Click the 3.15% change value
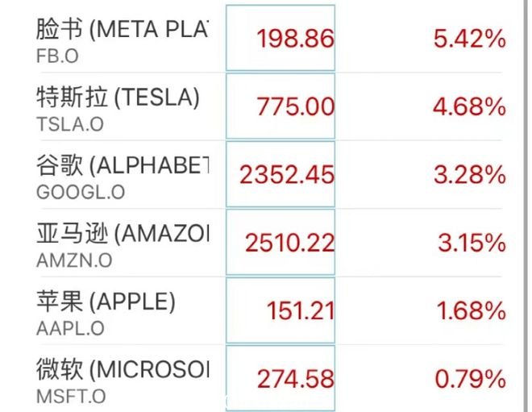This screenshot has width=532, height=412. (472, 243)
